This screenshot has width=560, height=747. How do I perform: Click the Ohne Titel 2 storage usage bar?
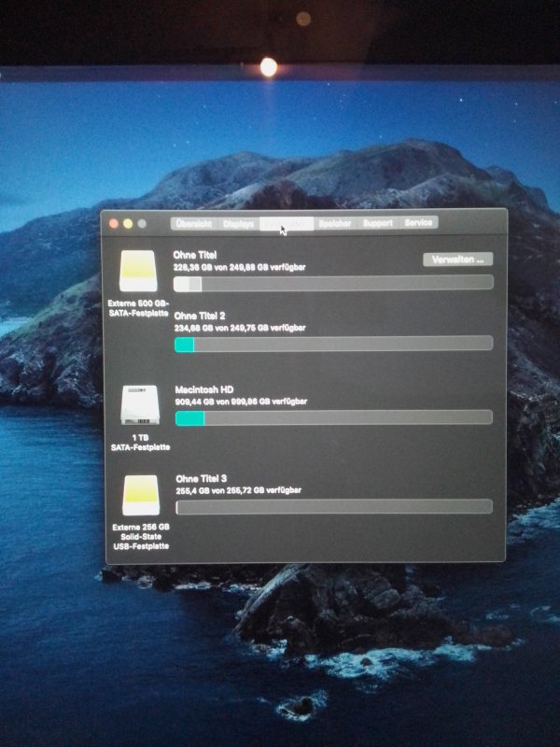(333, 345)
